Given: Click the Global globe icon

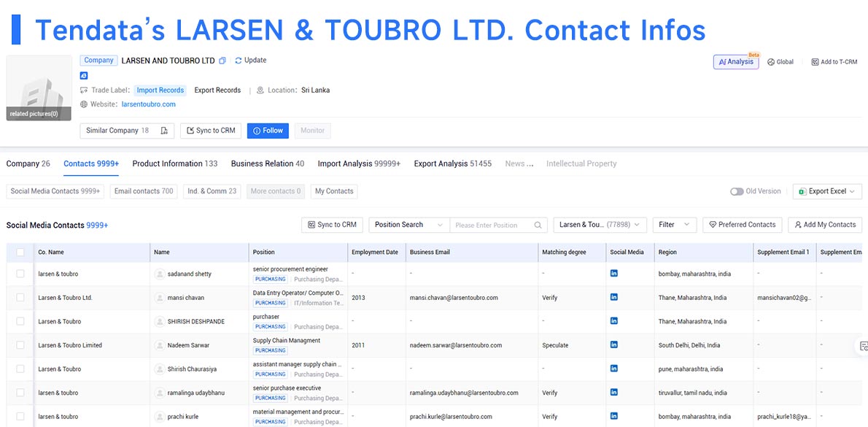Looking at the screenshot, I should (x=770, y=62).
